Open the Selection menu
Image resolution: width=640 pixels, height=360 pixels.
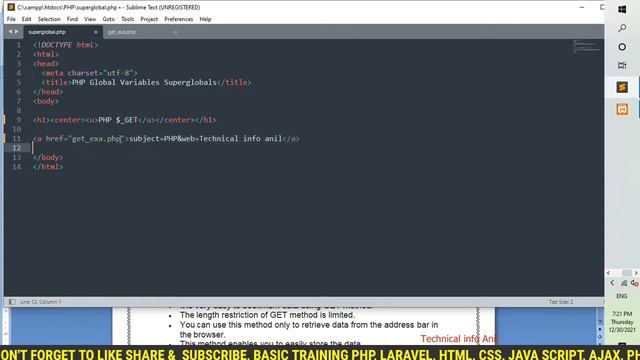49,19
